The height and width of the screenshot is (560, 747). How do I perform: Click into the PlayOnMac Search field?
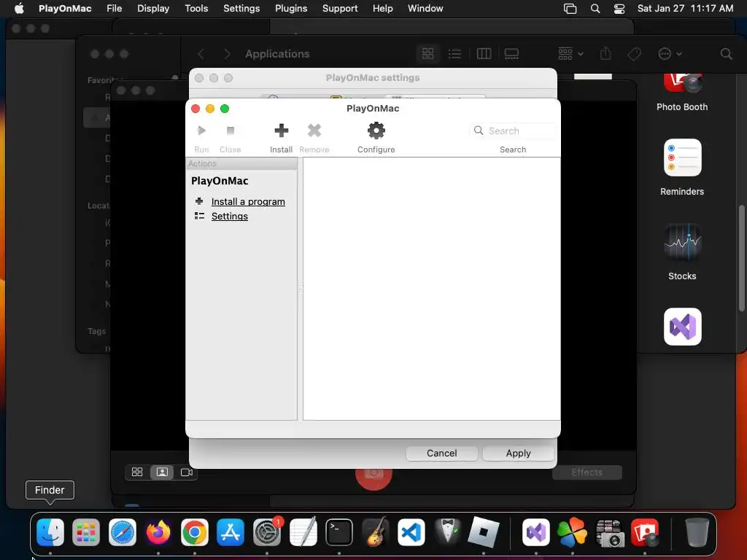(x=513, y=131)
